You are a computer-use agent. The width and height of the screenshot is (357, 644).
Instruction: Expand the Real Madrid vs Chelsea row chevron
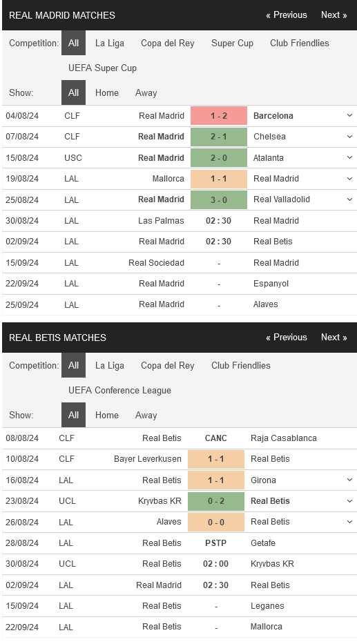[349, 137]
